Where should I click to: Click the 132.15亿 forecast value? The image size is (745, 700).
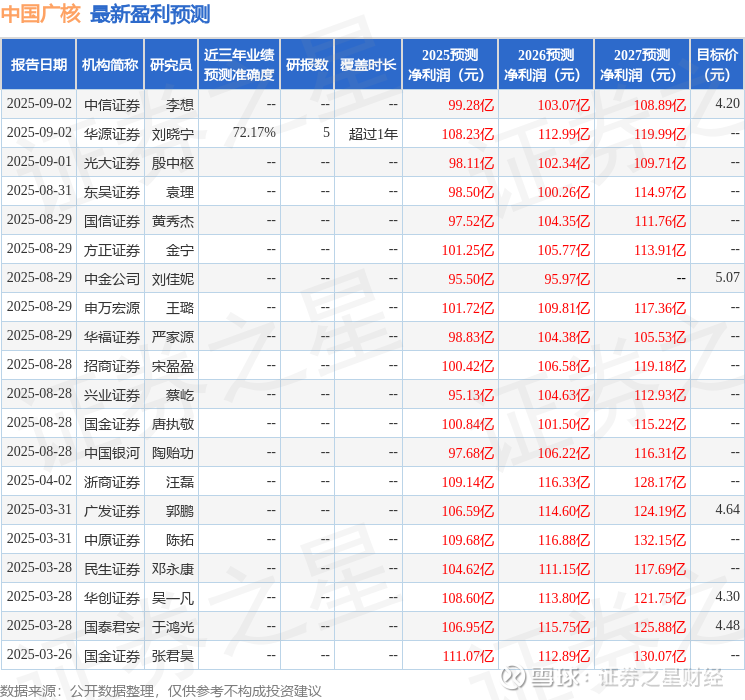click(660, 540)
